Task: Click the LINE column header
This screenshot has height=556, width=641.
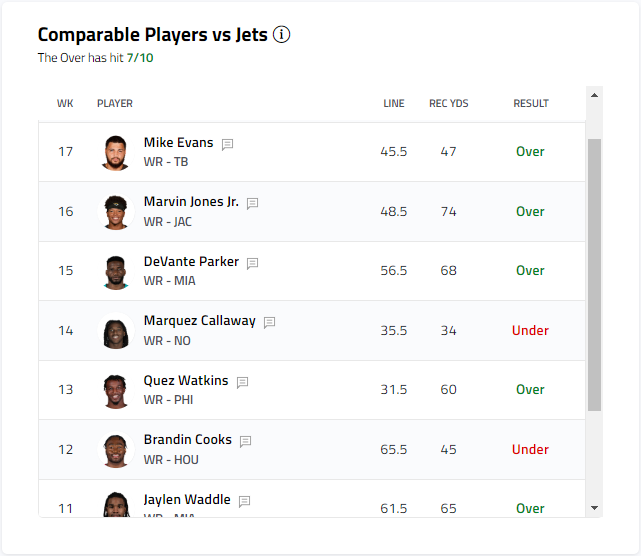Action: tap(394, 104)
